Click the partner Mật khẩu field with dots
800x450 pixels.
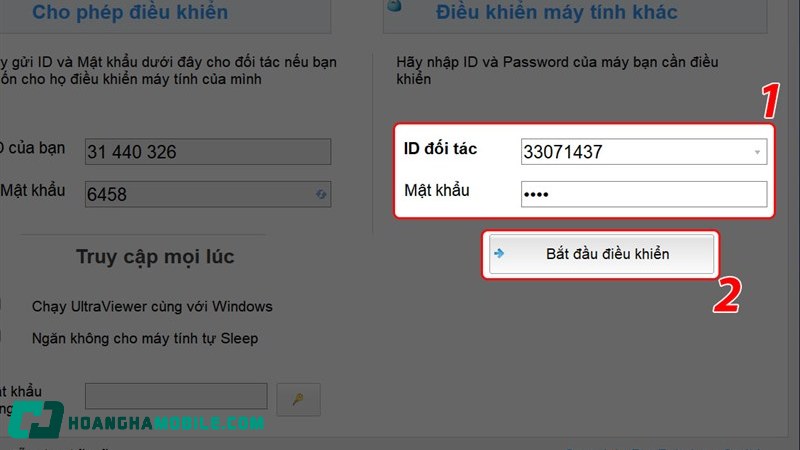click(643, 194)
